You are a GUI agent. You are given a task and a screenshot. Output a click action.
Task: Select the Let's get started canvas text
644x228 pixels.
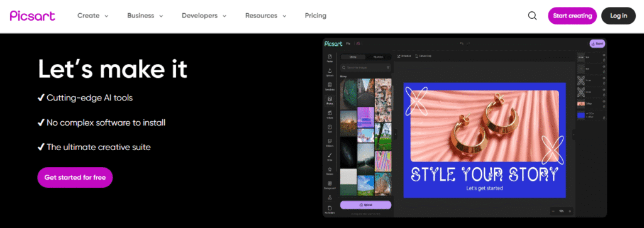pyautogui.click(x=485, y=188)
